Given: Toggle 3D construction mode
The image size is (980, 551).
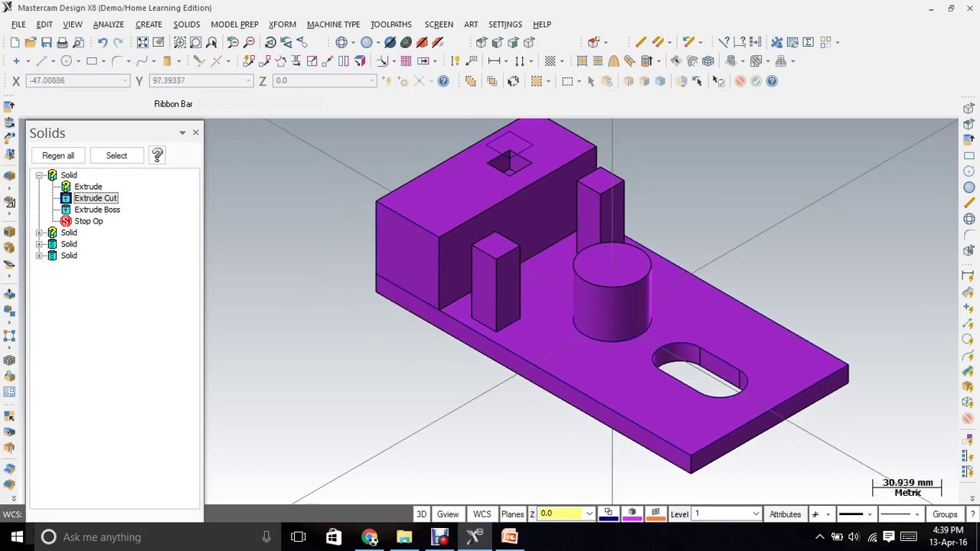Looking at the screenshot, I should 421,514.
